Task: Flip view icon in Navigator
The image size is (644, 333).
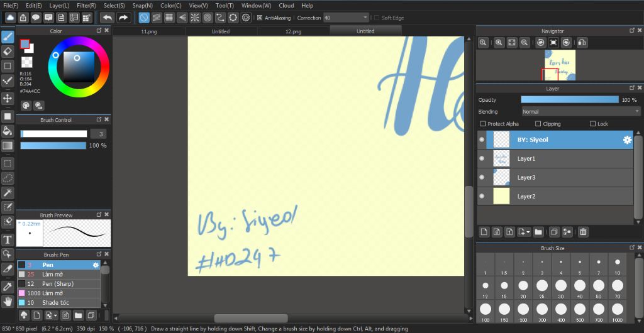Action: pos(582,42)
